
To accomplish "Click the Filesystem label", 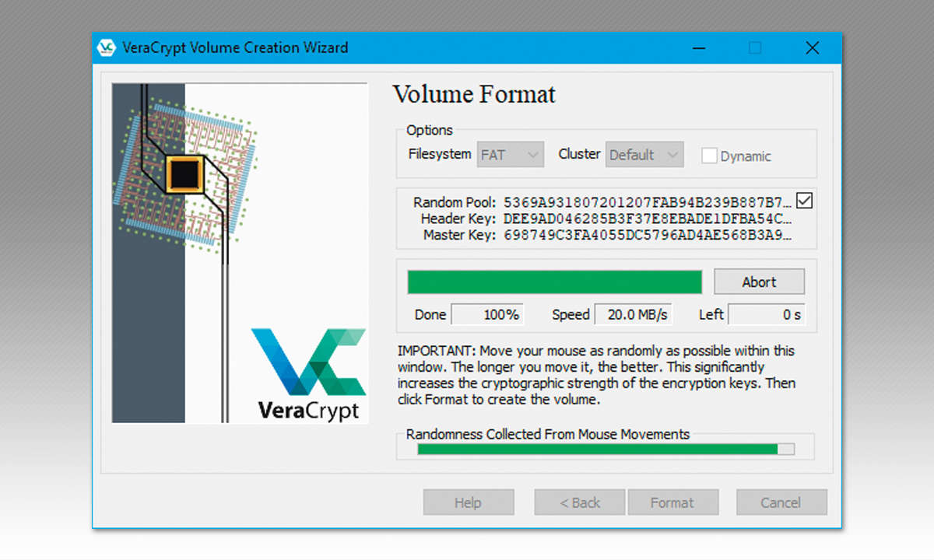I will (x=440, y=154).
